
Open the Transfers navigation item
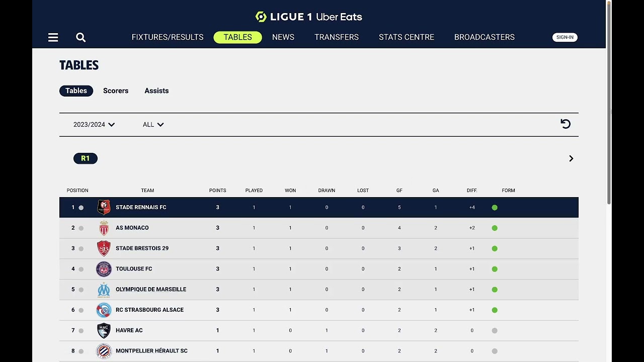click(x=337, y=37)
